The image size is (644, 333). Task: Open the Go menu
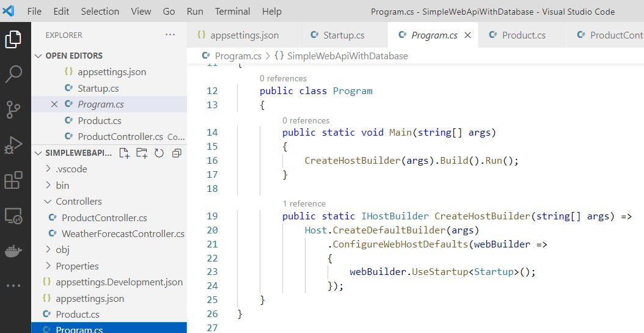click(169, 12)
